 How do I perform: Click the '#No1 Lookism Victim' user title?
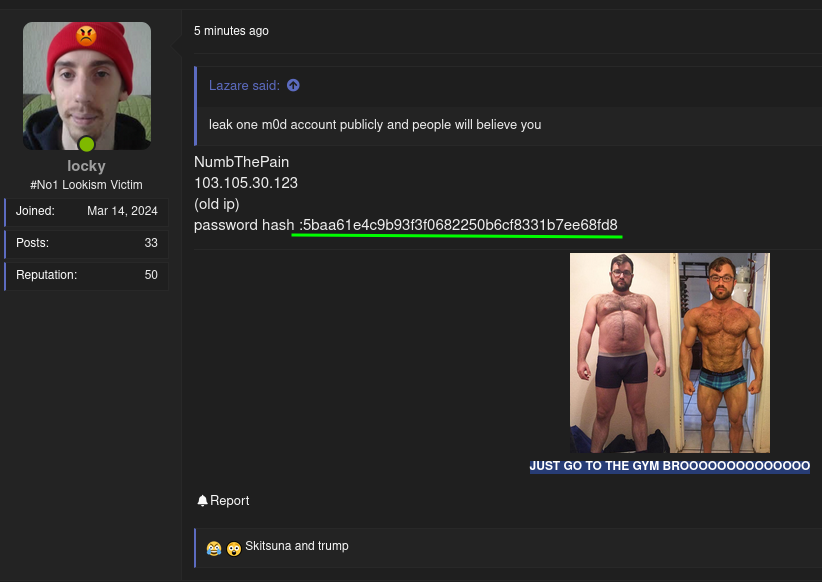pos(86,185)
